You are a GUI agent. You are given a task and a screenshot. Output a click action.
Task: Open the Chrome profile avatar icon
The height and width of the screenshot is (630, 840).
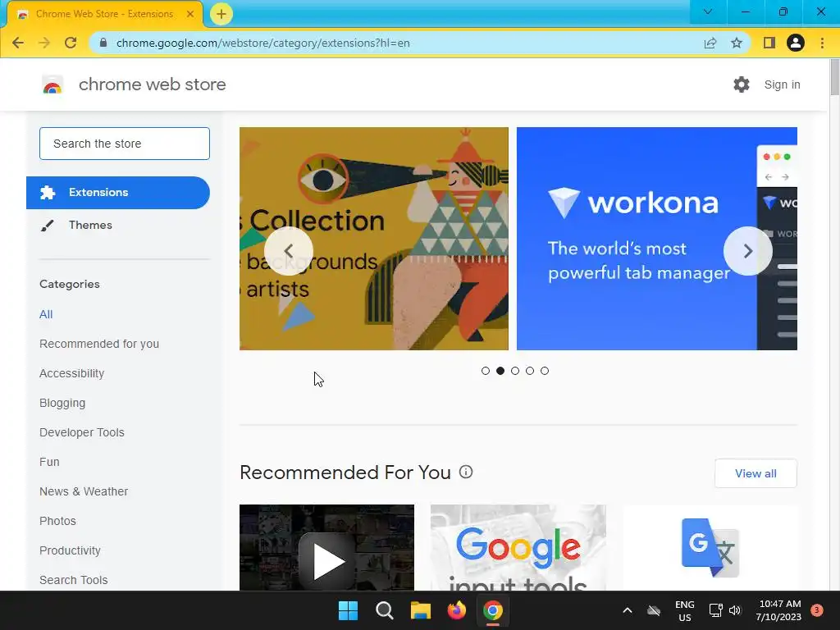(796, 43)
